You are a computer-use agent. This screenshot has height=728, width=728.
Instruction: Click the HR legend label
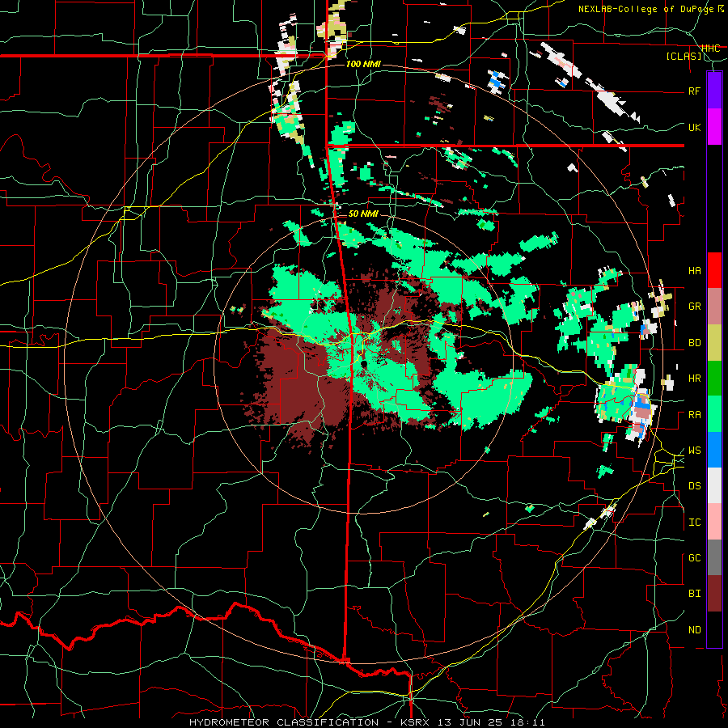[x=694, y=379]
